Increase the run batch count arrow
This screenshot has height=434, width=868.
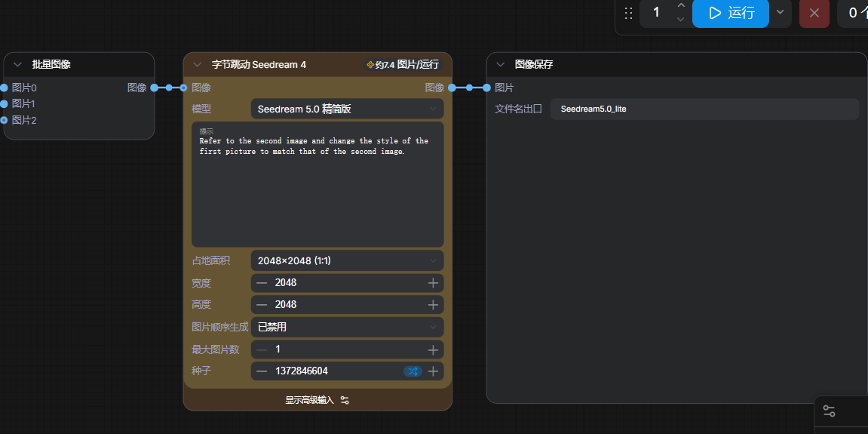click(x=681, y=5)
